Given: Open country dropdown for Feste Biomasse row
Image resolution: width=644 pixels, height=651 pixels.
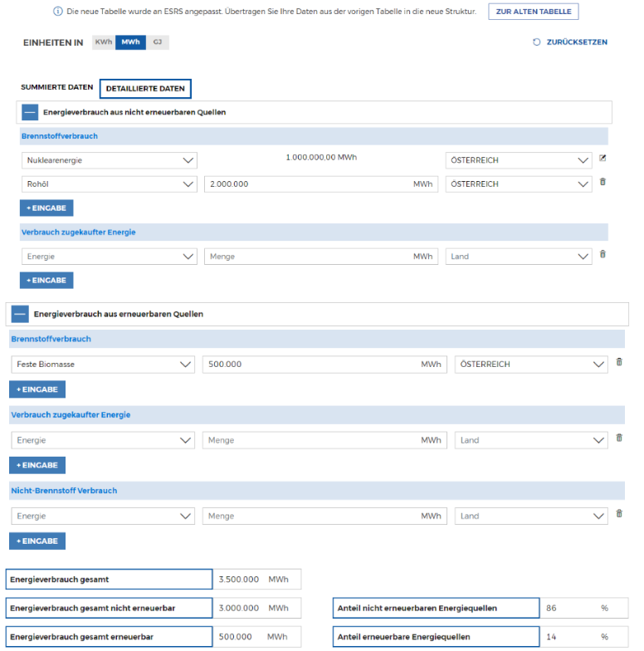Looking at the screenshot, I should (531, 364).
